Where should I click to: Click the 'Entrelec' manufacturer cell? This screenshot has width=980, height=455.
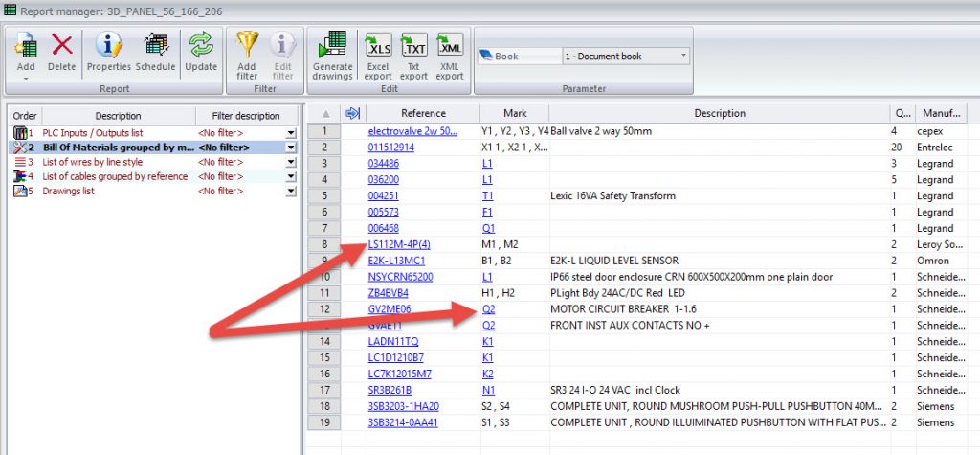click(x=934, y=148)
